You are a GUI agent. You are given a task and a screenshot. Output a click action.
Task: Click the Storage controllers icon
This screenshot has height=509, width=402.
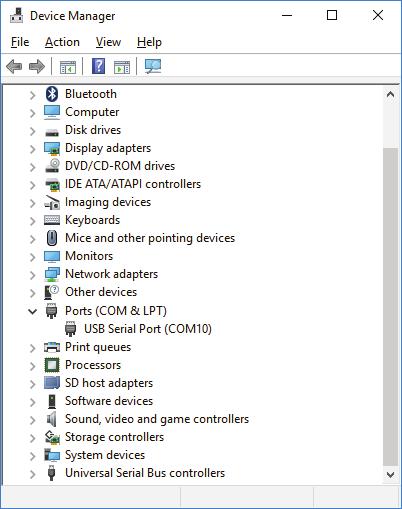click(52, 437)
